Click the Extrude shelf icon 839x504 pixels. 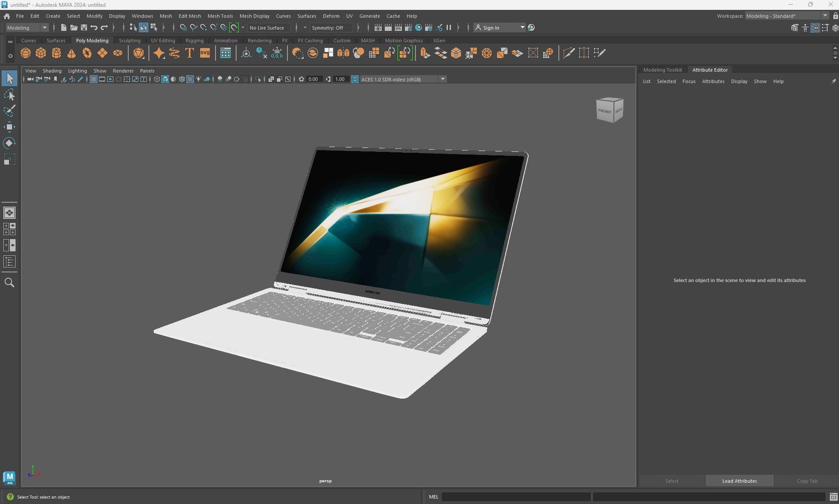(425, 53)
